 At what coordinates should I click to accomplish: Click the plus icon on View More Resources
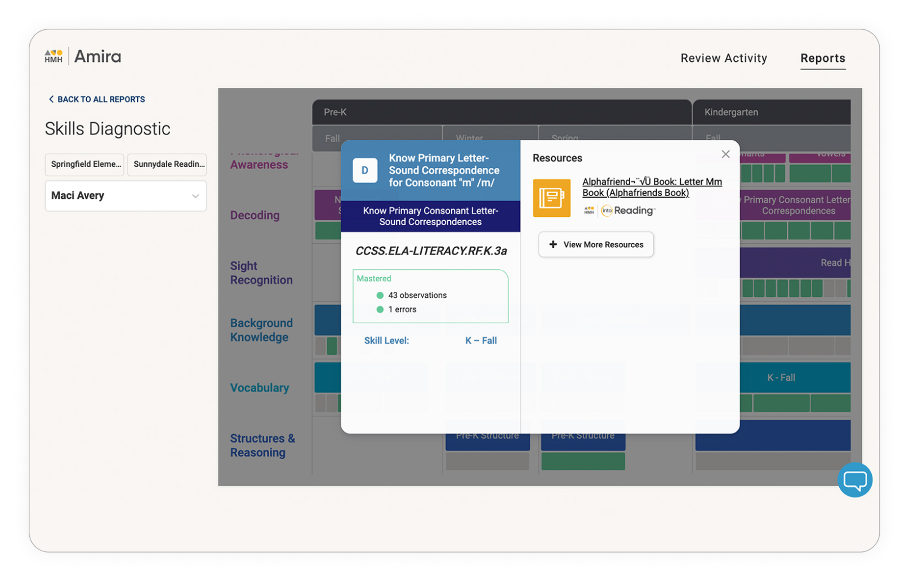pyautogui.click(x=553, y=244)
